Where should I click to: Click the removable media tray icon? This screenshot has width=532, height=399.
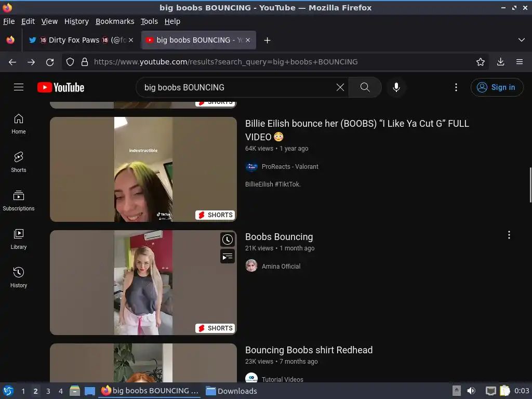[457, 391]
